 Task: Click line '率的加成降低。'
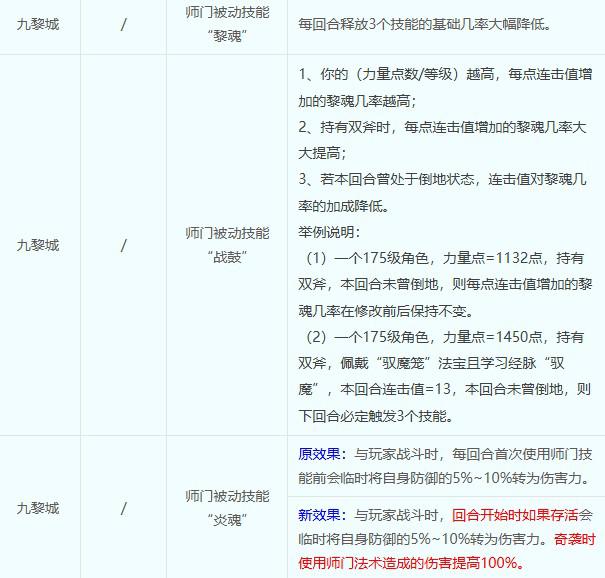tap(343, 206)
